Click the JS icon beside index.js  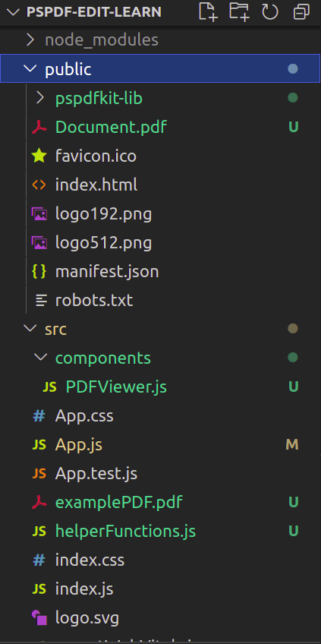(x=39, y=589)
